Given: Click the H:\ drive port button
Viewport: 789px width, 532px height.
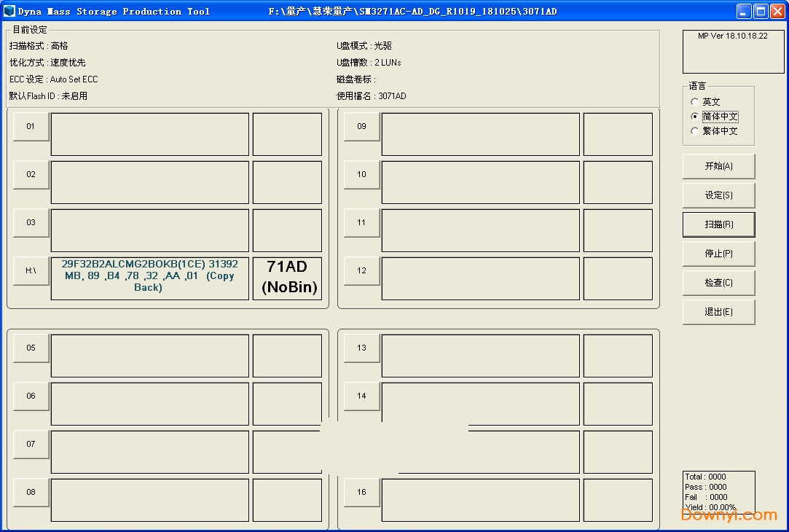Looking at the screenshot, I should click(x=31, y=271).
